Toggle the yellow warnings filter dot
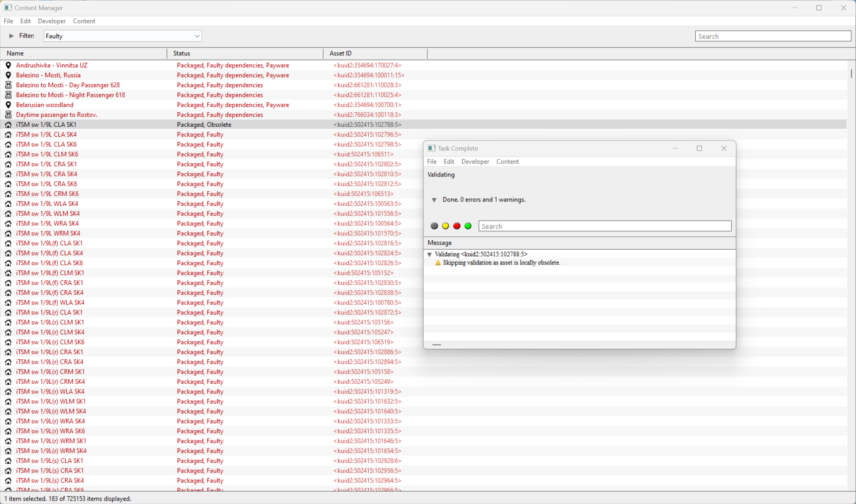Screen dimensions: 856x504 click(x=445, y=226)
